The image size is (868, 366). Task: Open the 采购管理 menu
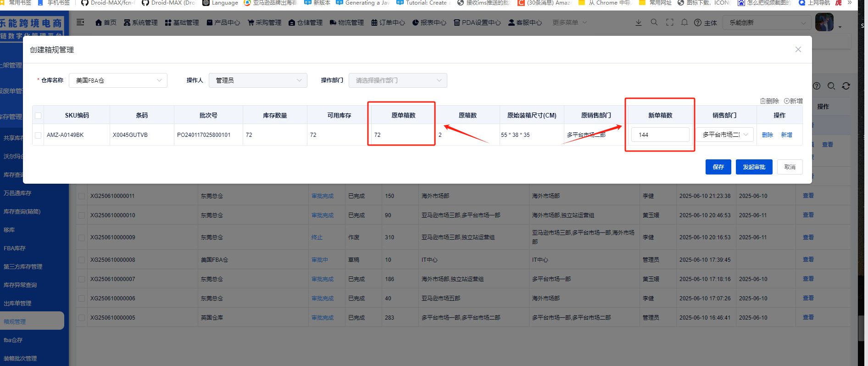pos(264,23)
